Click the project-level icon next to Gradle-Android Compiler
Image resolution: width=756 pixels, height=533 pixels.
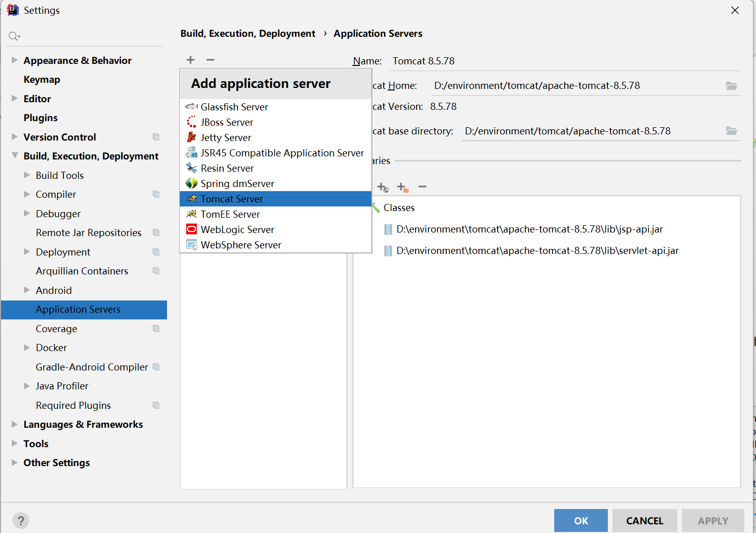(x=156, y=367)
